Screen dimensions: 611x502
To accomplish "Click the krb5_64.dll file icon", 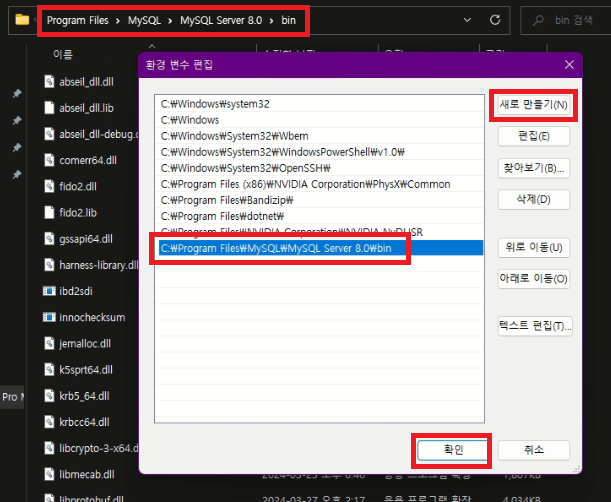I will pyautogui.click(x=49, y=396).
